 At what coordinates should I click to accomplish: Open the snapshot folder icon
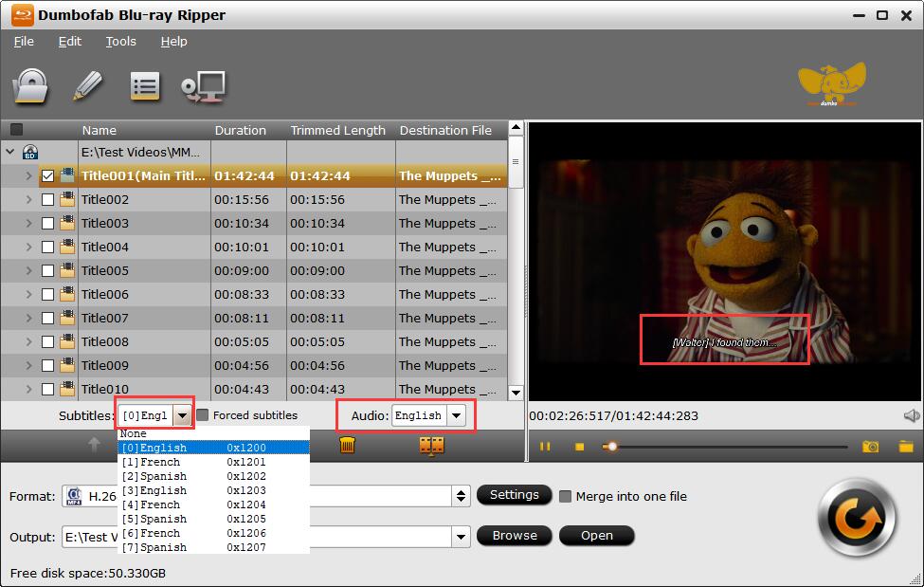click(906, 447)
